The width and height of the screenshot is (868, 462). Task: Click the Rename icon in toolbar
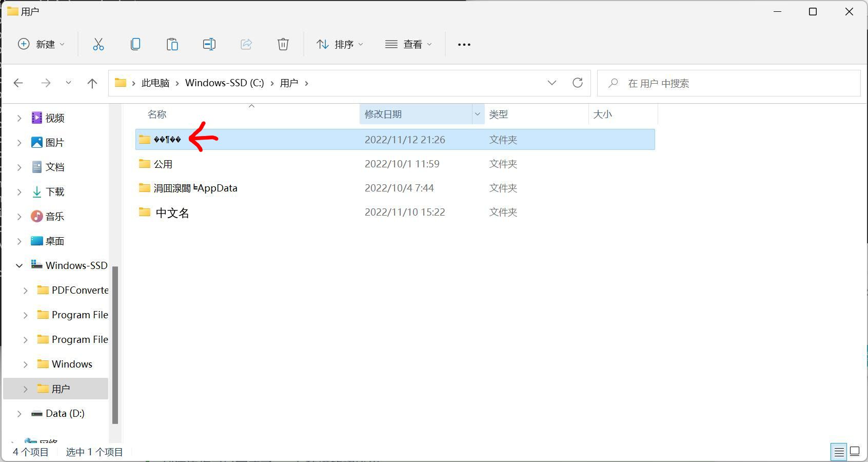(x=209, y=45)
